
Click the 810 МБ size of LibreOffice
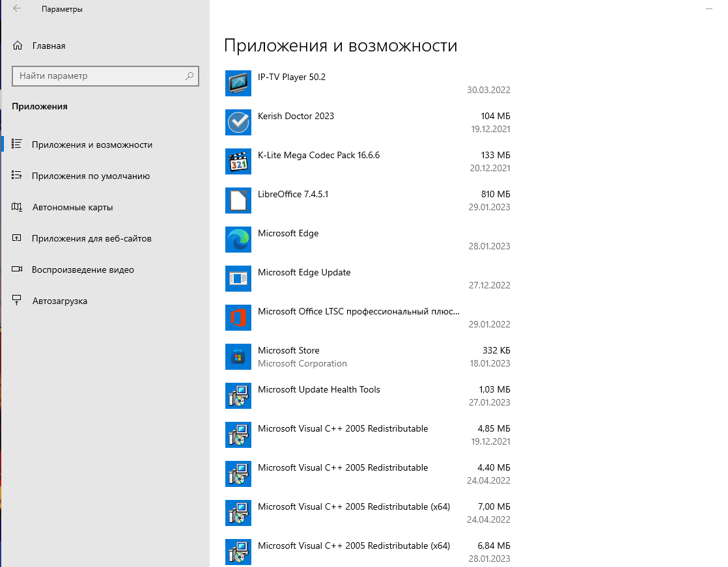[496, 194]
